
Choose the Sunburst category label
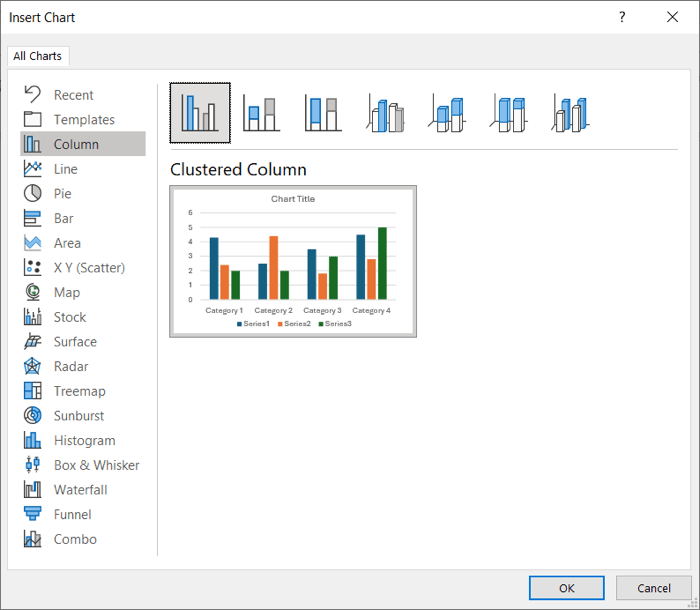[79, 416]
